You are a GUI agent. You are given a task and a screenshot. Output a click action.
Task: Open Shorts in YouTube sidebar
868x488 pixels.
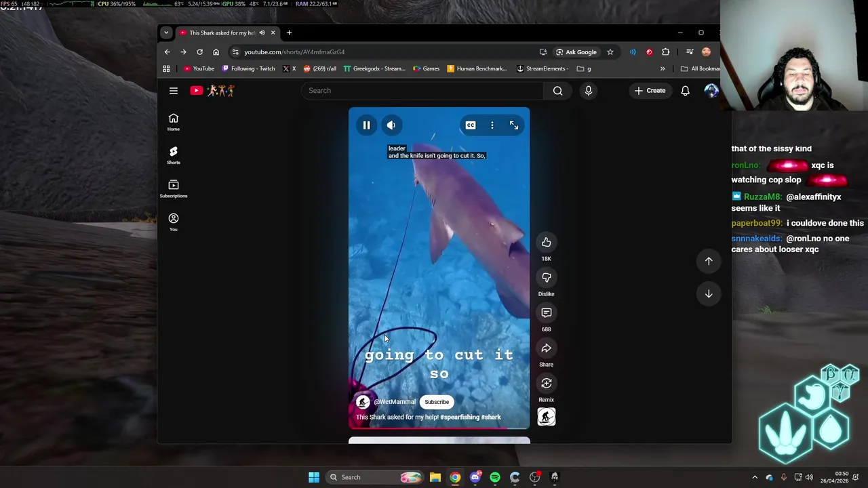tap(174, 155)
